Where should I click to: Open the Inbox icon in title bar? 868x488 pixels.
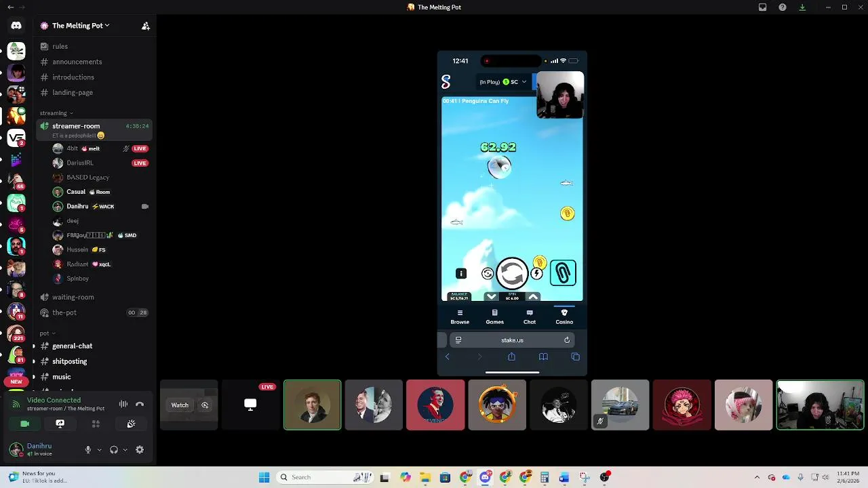[762, 7]
